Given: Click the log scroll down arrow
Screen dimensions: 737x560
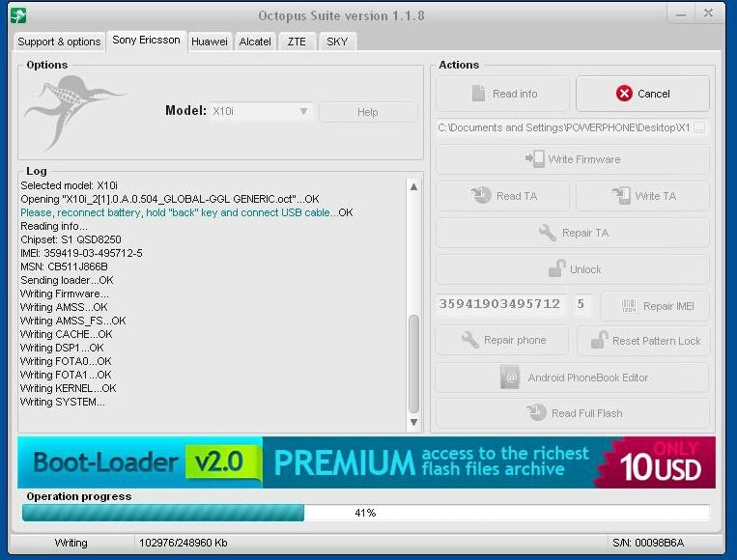Looking at the screenshot, I should click(x=413, y=422).
